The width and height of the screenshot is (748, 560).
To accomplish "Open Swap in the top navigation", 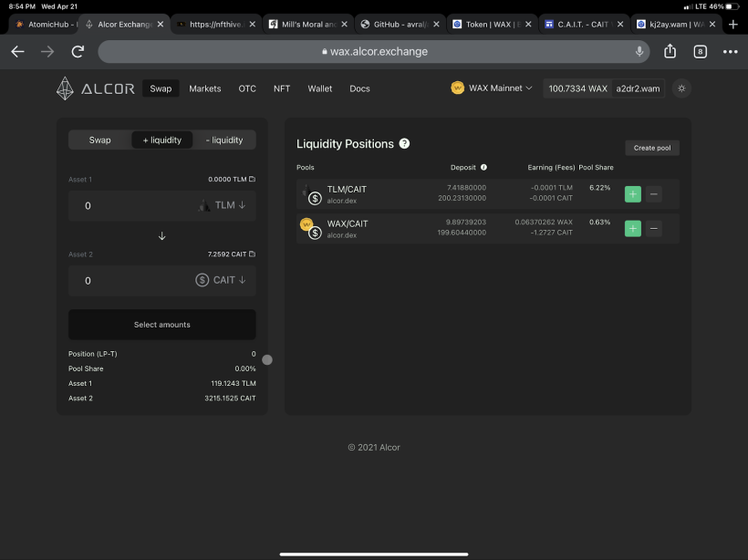I will [x=161, y=88].
